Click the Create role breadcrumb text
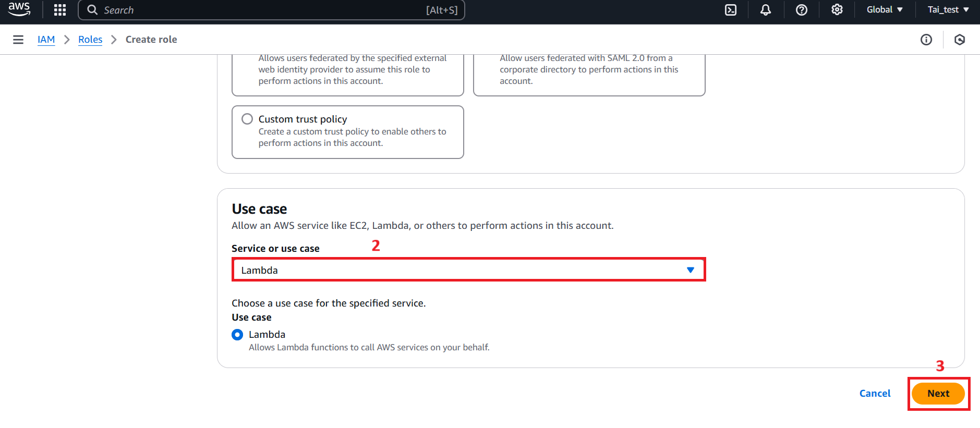Viewport: 980px width, 428px height. (151, 40)
